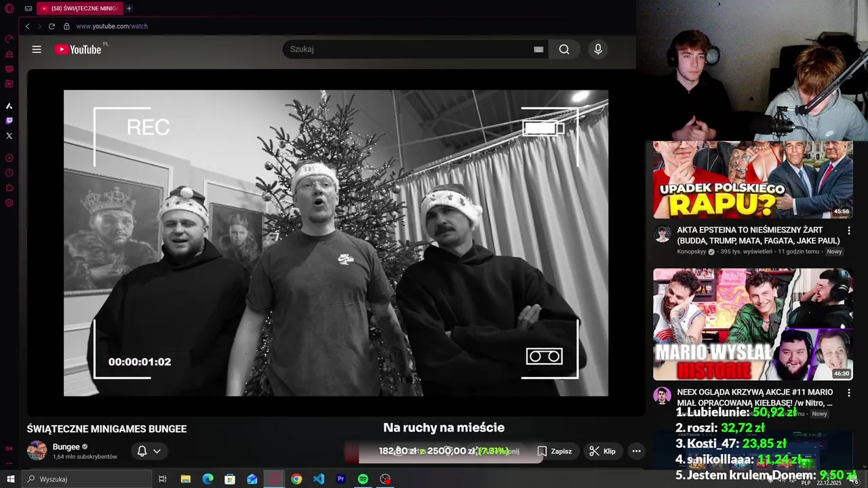The image size is (868, 488).
Task: Open Konopskyy channel link
Action: click(691, 251)
